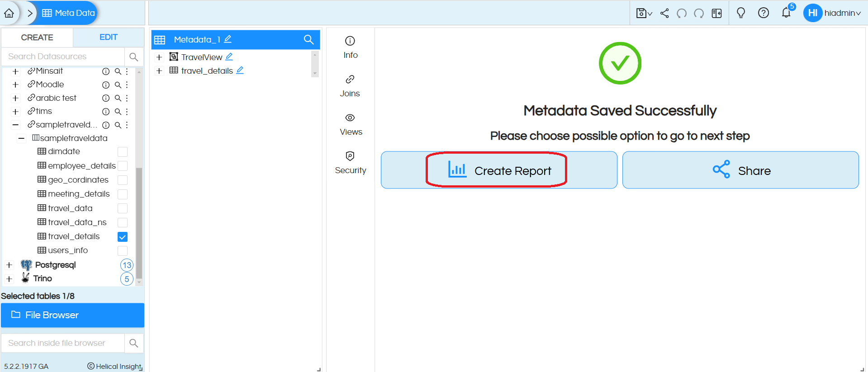The image size is (868, 372).
Task: Expand the Minsait datasource
Action: coord(15,71)
